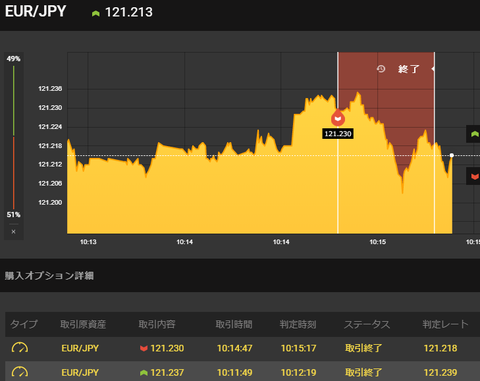Click the red down arrow beside 121.230 in table
Viewport: 480px width, 381px height.
click(x=144, y=349)
